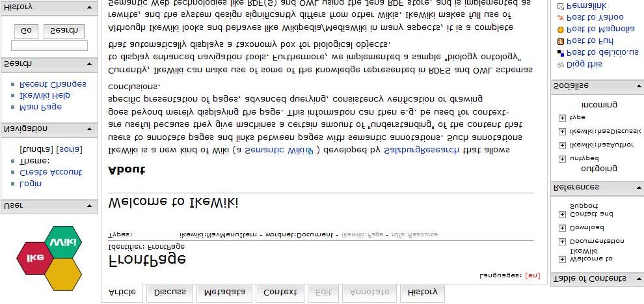Click the Digg this icon
The image size is (644, 304).
(x=561, y=64)
